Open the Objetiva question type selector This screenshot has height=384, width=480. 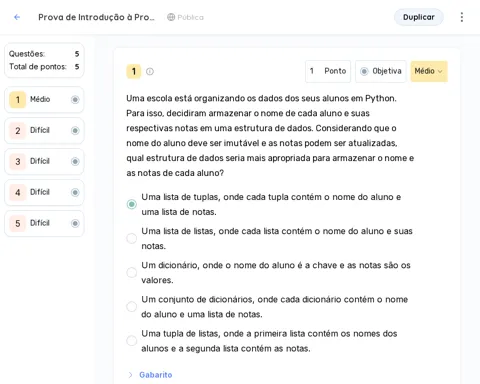click(381, 71)
